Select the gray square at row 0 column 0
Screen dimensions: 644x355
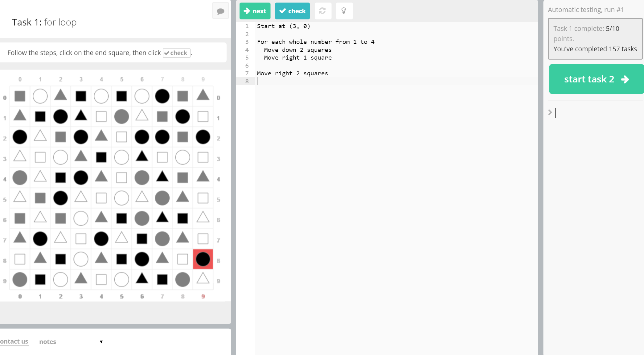(20, 96)
